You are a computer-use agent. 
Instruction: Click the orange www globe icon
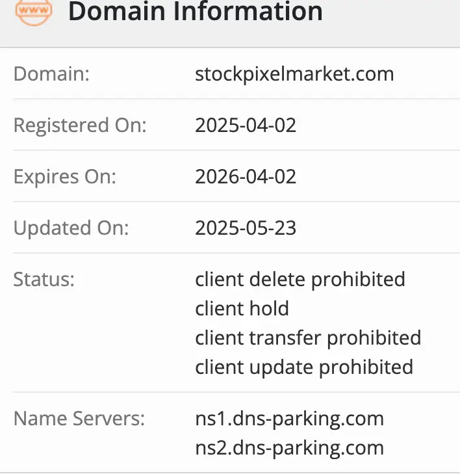(x=34, y=11)
